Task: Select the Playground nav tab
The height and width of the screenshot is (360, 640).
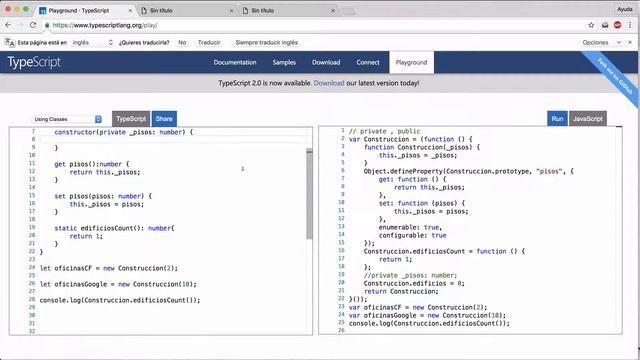Action: [411, 62]
